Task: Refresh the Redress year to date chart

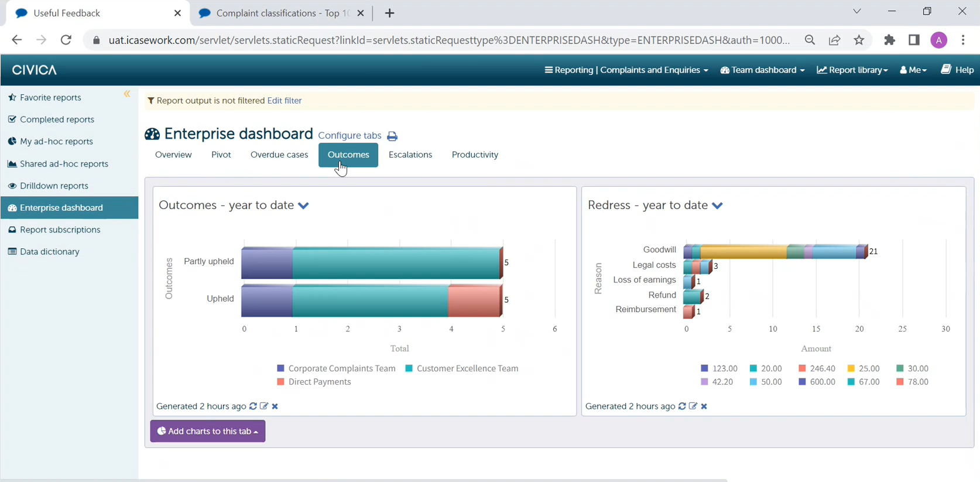Action: (x=682, y=406)
